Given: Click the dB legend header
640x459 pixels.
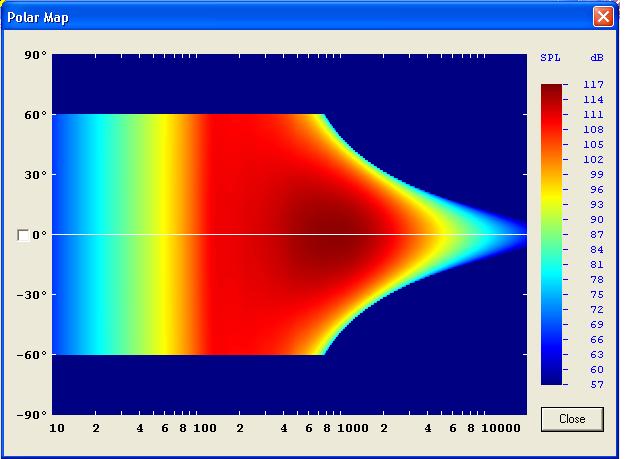Looking at the screenshot, I should pyautogui.click(x=597, y=58).
